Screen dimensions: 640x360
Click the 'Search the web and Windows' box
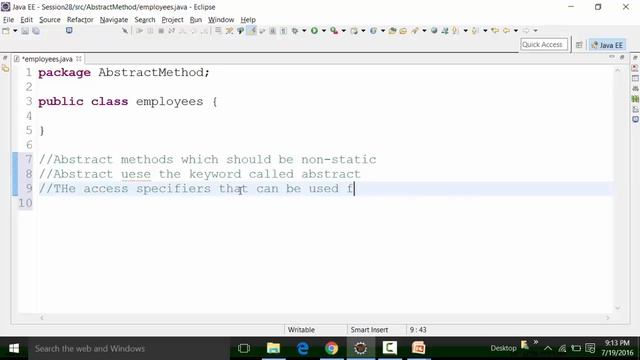click(x=129, y=349)
